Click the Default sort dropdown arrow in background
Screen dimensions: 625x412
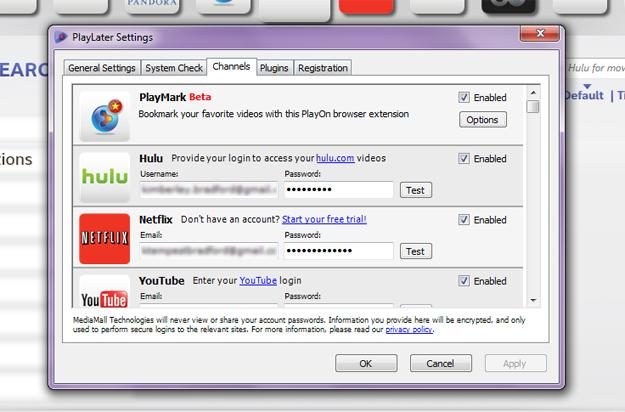coord(587,86)
